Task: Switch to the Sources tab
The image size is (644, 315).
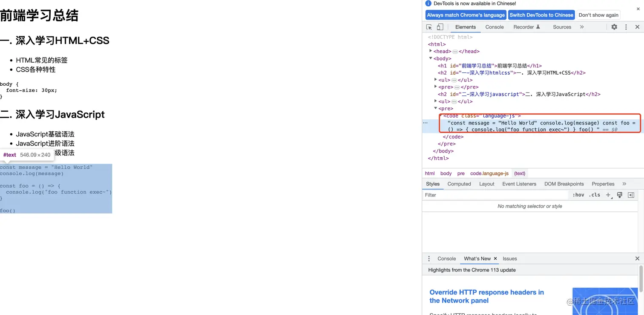Action: click(562, 27)
